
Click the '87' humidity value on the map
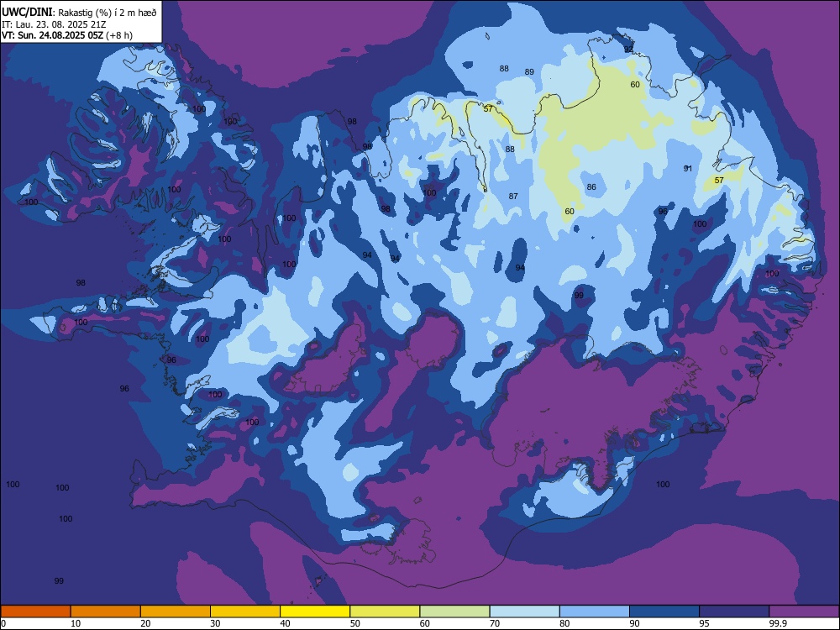(513, 196)
